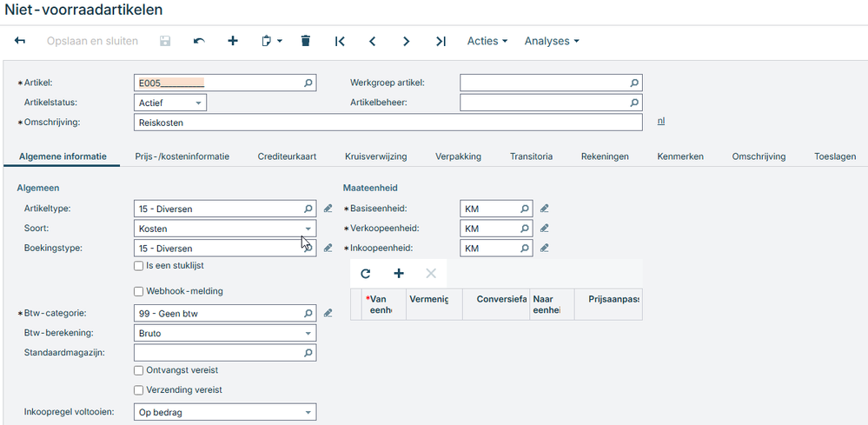Switch to Transitoria tab

[532, 156]
